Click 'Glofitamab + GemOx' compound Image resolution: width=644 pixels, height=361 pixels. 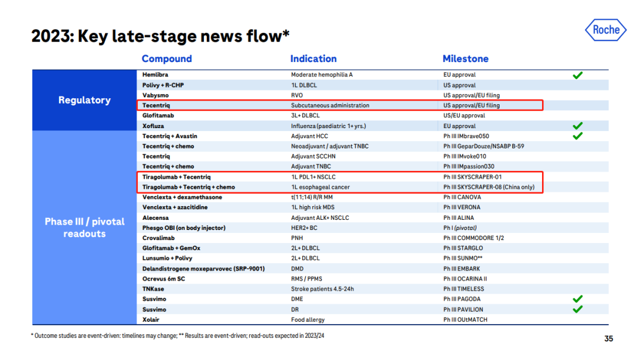[x=171, y=248]
